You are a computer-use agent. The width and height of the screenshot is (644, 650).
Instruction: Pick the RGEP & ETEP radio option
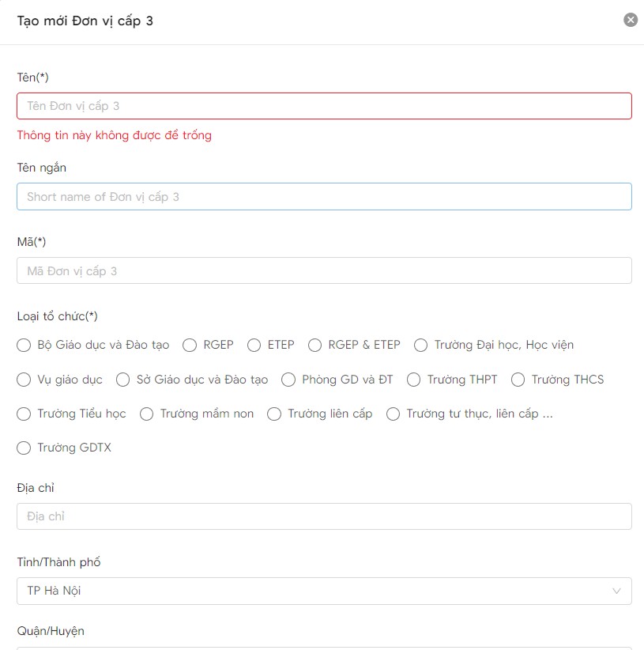click(x=315, y=345)
